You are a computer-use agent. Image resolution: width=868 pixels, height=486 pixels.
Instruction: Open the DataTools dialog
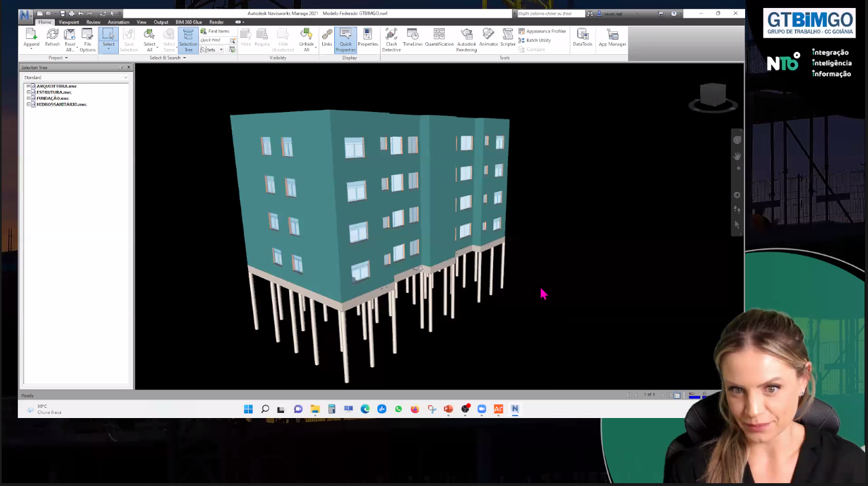point(582,38)
